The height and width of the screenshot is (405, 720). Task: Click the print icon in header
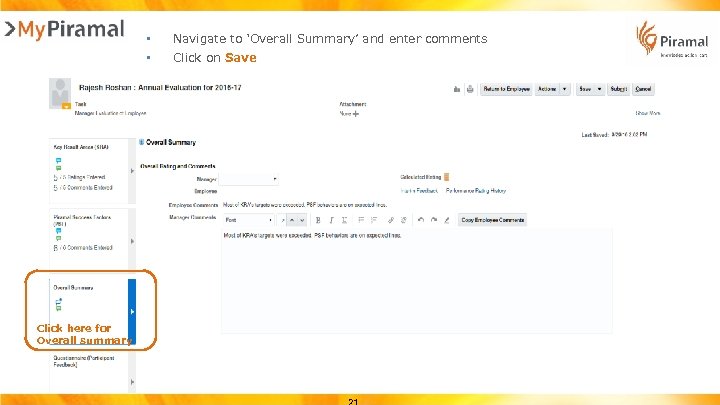click(x=470, y=89)
